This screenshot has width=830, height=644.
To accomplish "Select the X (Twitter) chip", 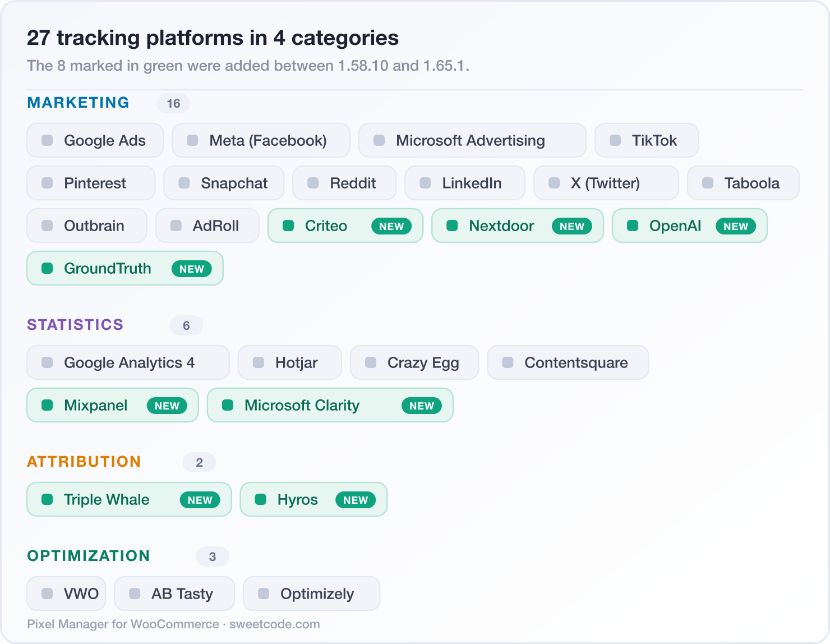I will (x=606, y=183).
